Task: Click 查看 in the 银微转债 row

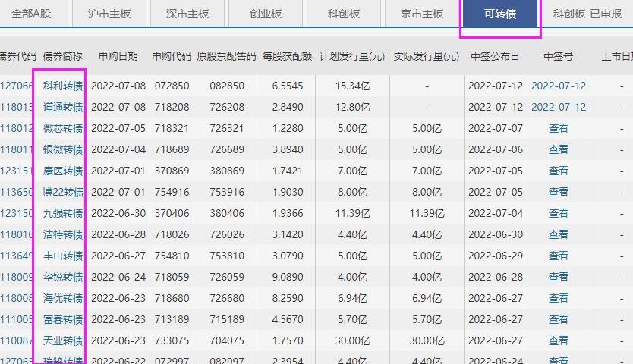Action: click(559, 149)
